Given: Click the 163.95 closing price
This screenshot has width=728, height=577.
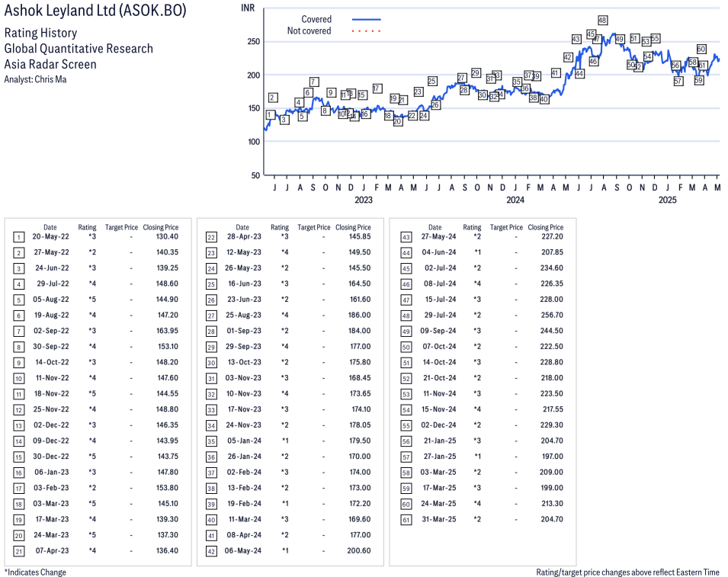Looking at the screenshot, I should 167,331.
